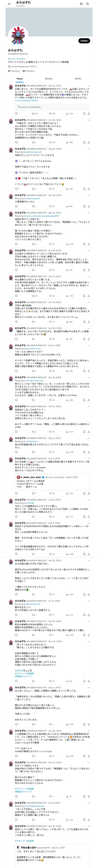Open more options on Oct 18, 2024 post
This screenshot has height=868, width=98.
pyautogui.click(x=89, y=120)
